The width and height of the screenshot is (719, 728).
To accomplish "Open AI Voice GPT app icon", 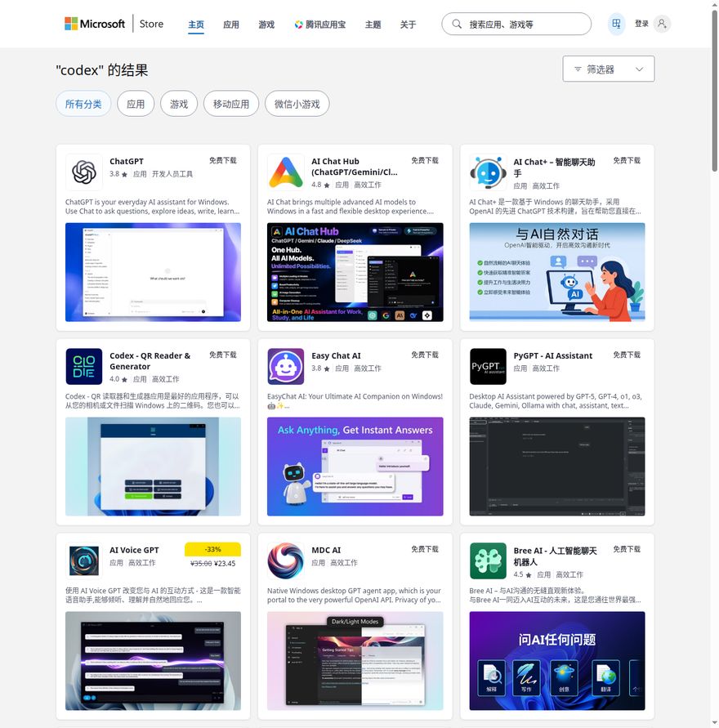I will point(84,561).
